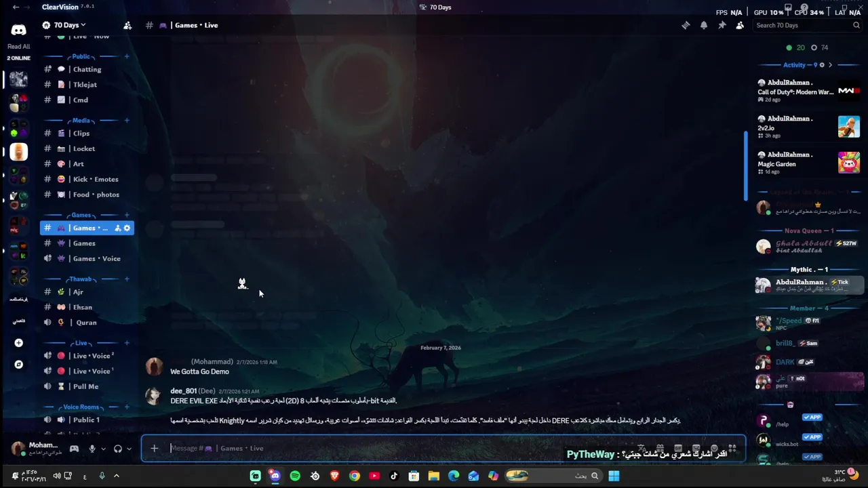Open Spotify from the taskbar

(x=295, y=476)
